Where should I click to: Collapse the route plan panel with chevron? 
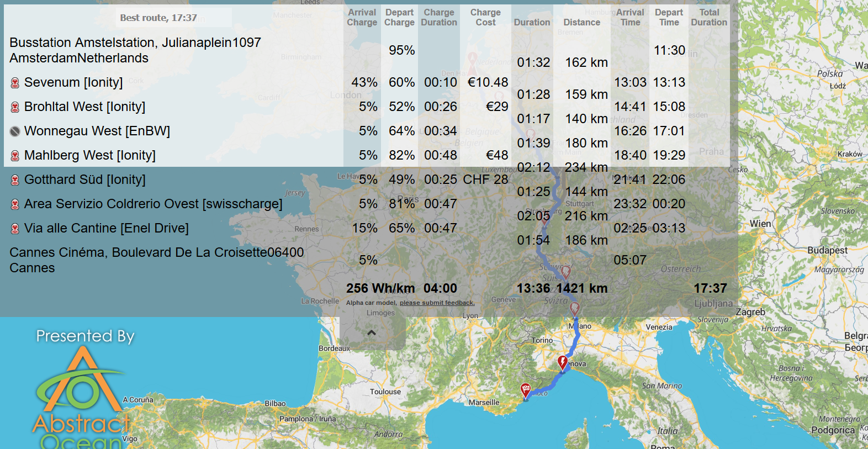tap(372, 332)
